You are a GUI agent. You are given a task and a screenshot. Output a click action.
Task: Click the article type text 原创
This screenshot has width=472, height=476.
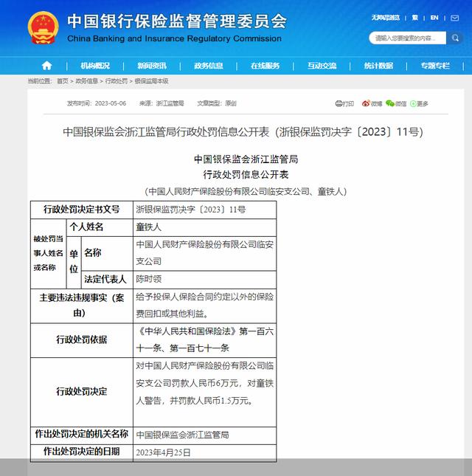pyautogui.click(x=231, y=103)
